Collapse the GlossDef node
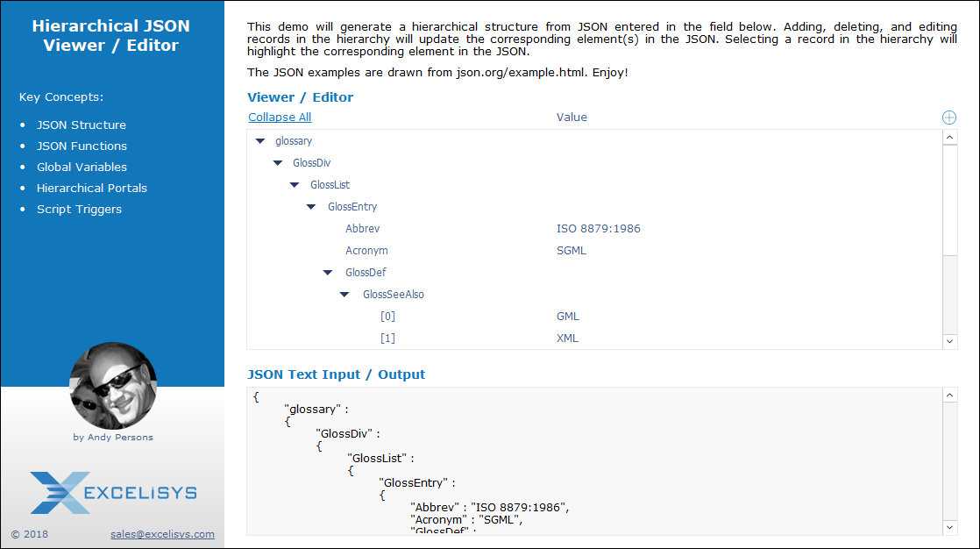 tap(329, 273)
